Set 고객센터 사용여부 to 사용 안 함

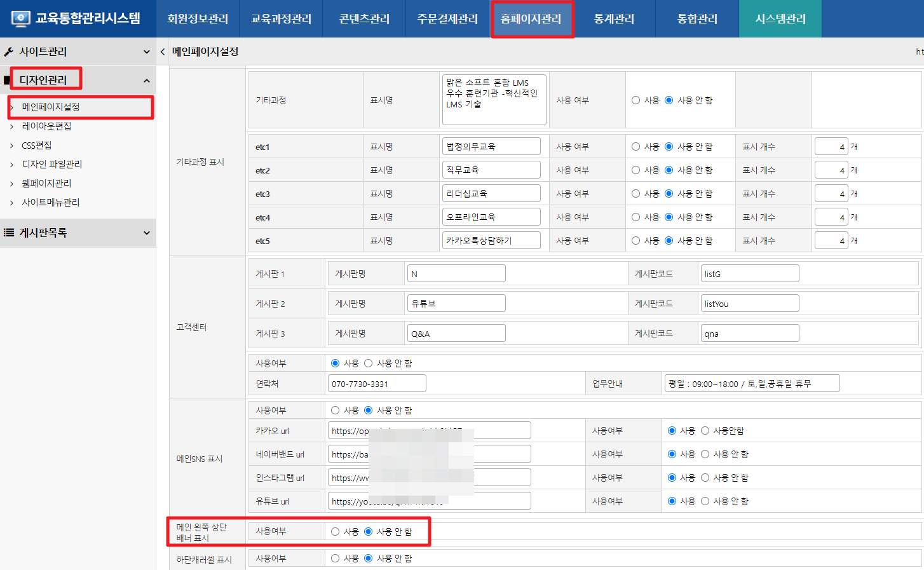368,363
